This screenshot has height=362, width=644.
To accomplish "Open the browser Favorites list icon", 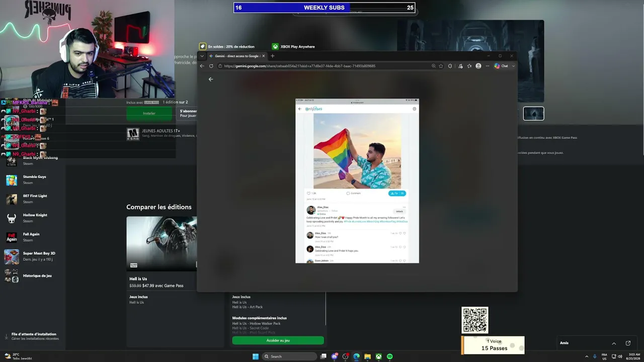I will coord(469,66).
